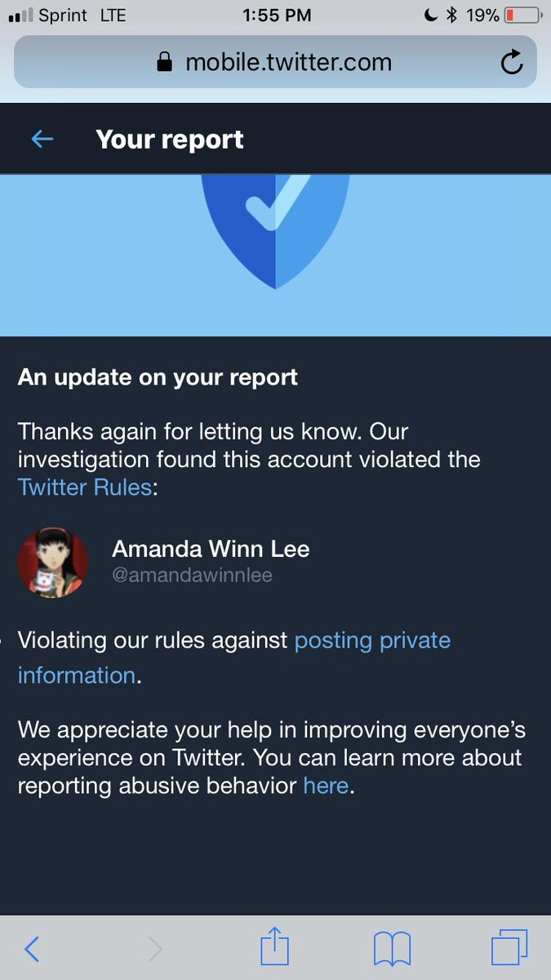This screenshot has width=551, height=980.
Task: Tap the padlock icon in address bar
Action: pos(166,62)
